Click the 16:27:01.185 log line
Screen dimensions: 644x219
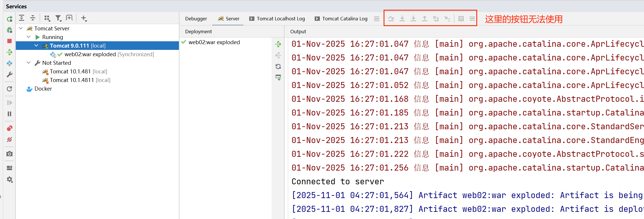click(x=468, y=113)
